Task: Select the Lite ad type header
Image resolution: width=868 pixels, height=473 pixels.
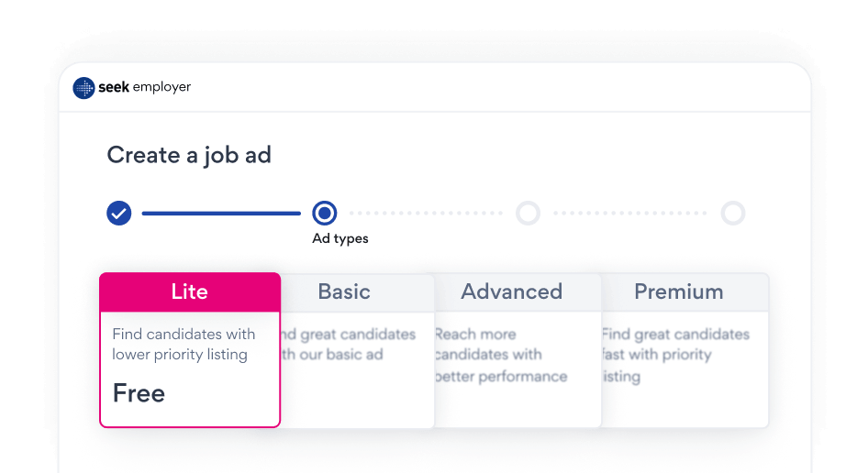Action: coord(190,292)
